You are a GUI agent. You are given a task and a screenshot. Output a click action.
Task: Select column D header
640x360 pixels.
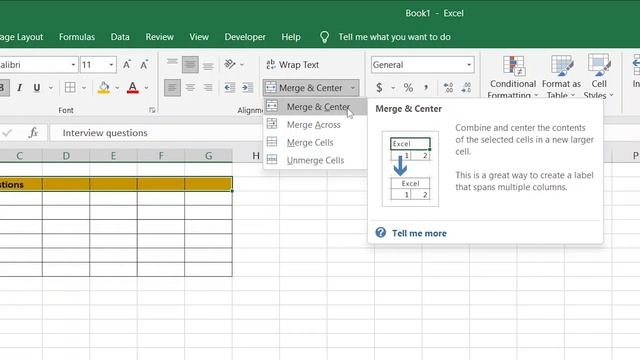(x=66, y=156)
